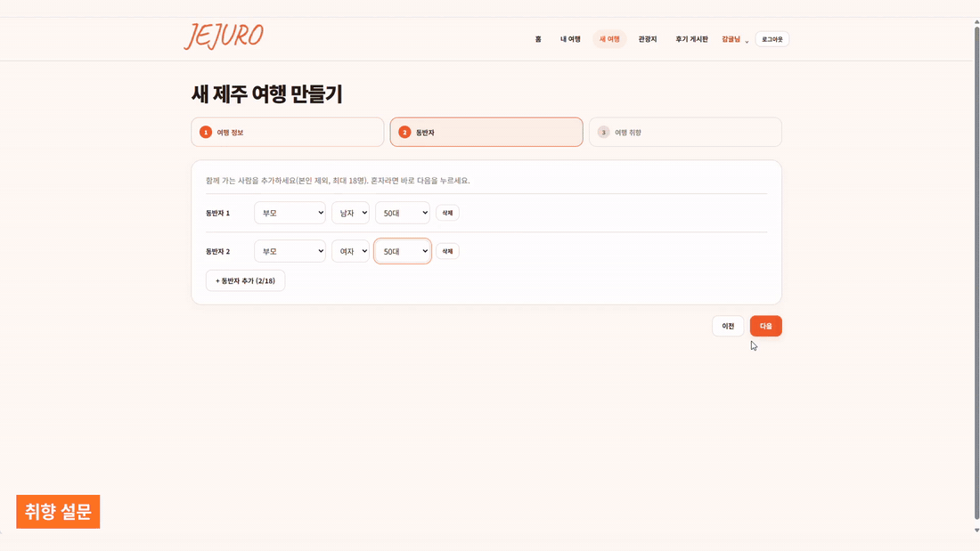980x551 pixels.
Task: Go to 홈 in the navigation
Action: click(x=538, y=39)
